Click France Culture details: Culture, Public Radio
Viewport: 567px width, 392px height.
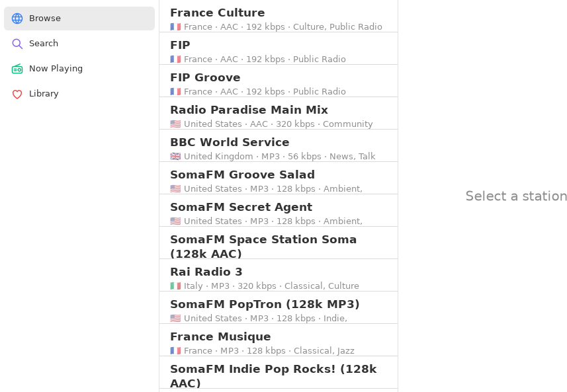click(x=337, y=26)
